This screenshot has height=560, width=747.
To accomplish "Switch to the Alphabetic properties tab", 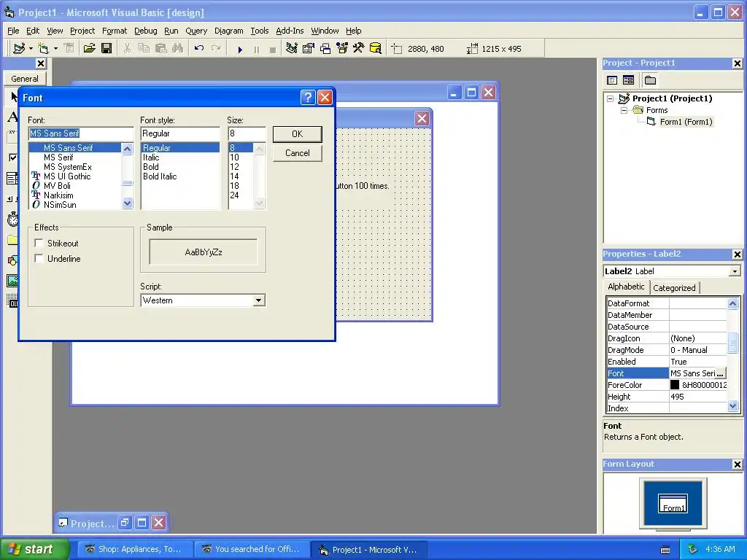I will 626,287.
